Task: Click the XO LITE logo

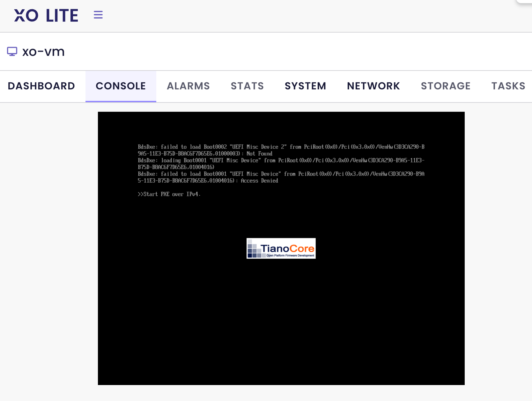Action: [46, 15]
